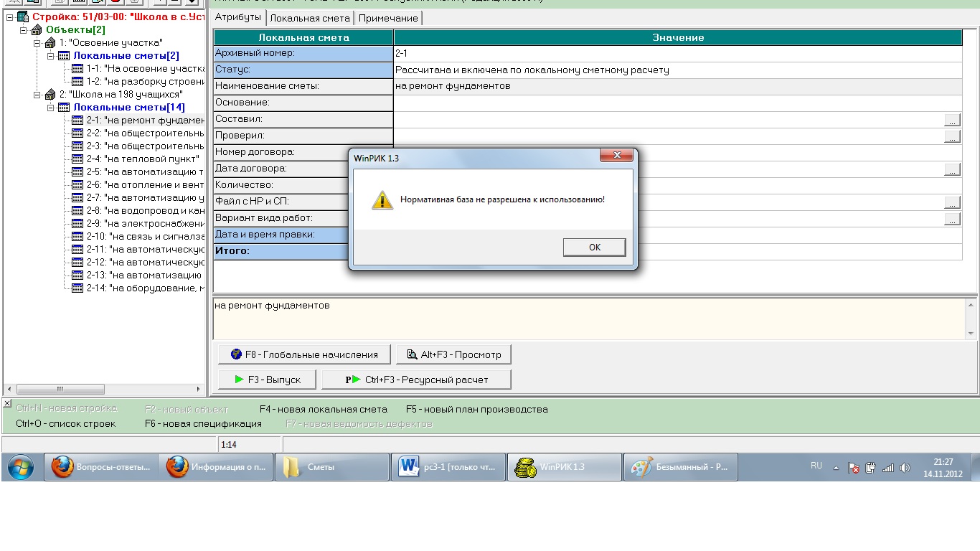
Task: Click the volume icon in system tray
Action: pos(905,468)
